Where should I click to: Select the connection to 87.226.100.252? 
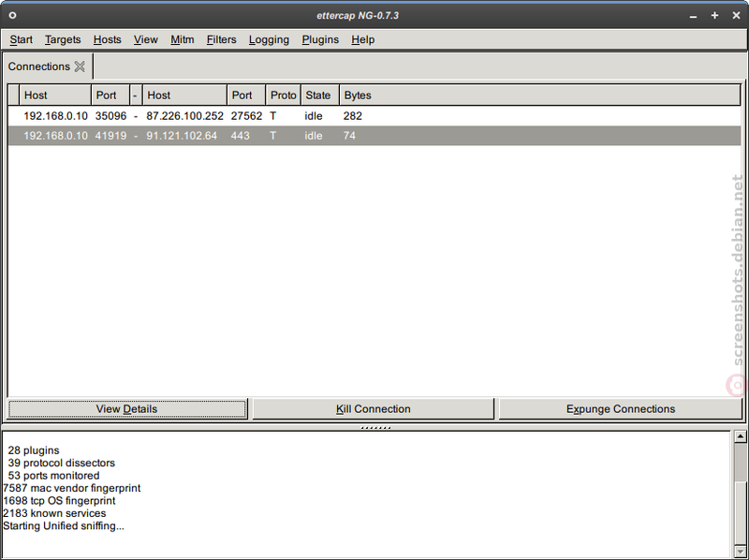[x=374, y=116]
